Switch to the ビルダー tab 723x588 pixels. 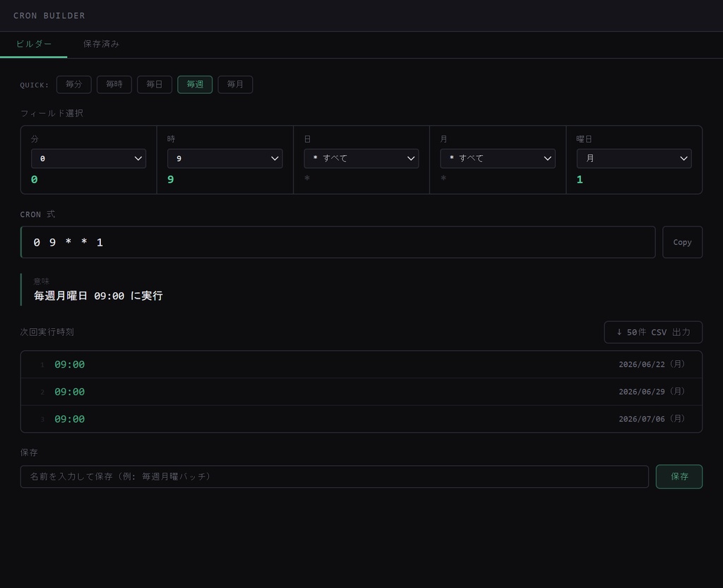pyautogui.click(x=34, y=44)
